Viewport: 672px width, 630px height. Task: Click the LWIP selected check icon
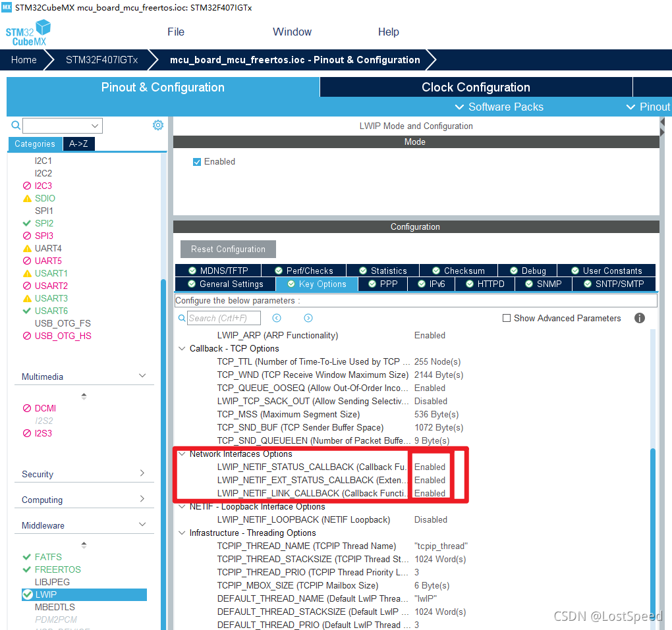[x=28, y=594]
